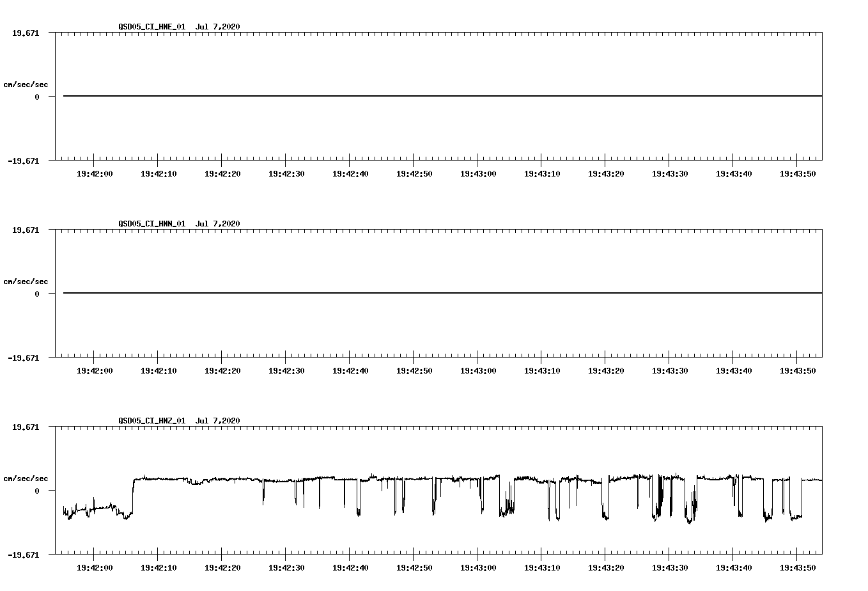Click 19:42:10 time label under HNN plot
Viewport: 868px width, 591px height.
[x=159, y=370]
